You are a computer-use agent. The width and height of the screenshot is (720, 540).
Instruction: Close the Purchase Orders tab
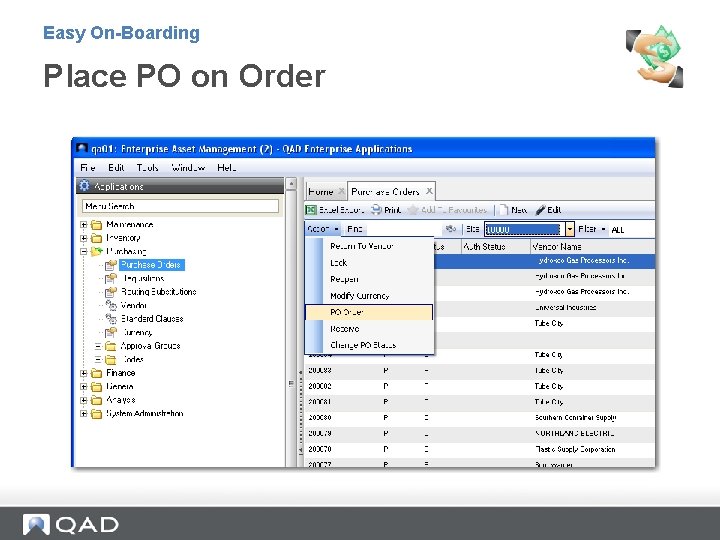coord(429,191)
